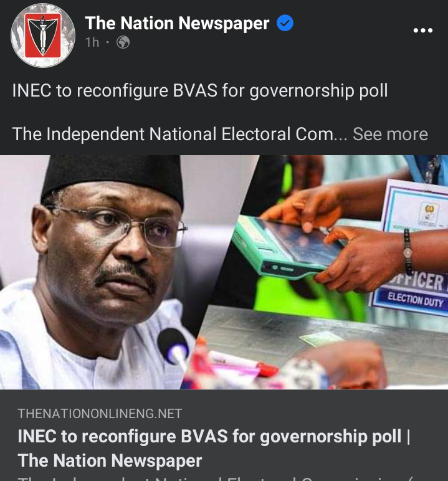Click the globe public audience icon
448x481 pixels.
click(123, 42)
